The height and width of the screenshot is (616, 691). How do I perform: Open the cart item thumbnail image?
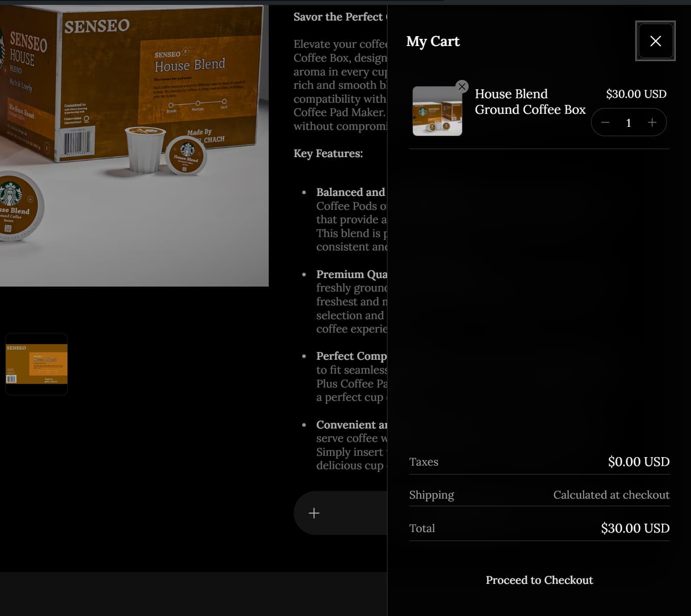437,111
